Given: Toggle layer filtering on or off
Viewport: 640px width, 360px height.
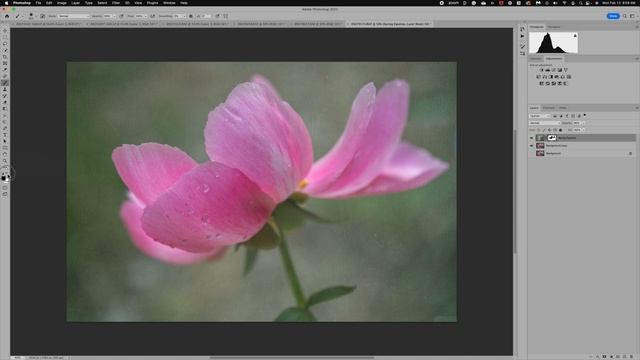Looking at the screenshot, I should tap(585, 115).
